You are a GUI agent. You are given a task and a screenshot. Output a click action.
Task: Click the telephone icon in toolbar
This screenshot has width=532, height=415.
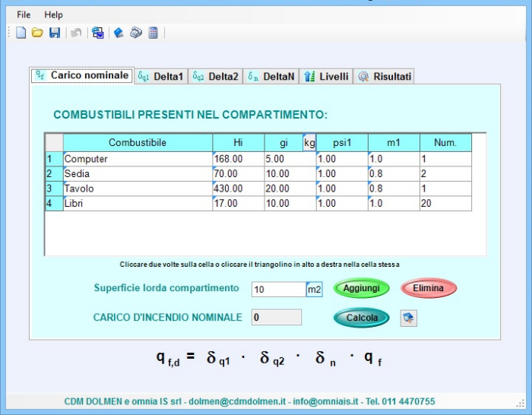(x=136, y=33)
